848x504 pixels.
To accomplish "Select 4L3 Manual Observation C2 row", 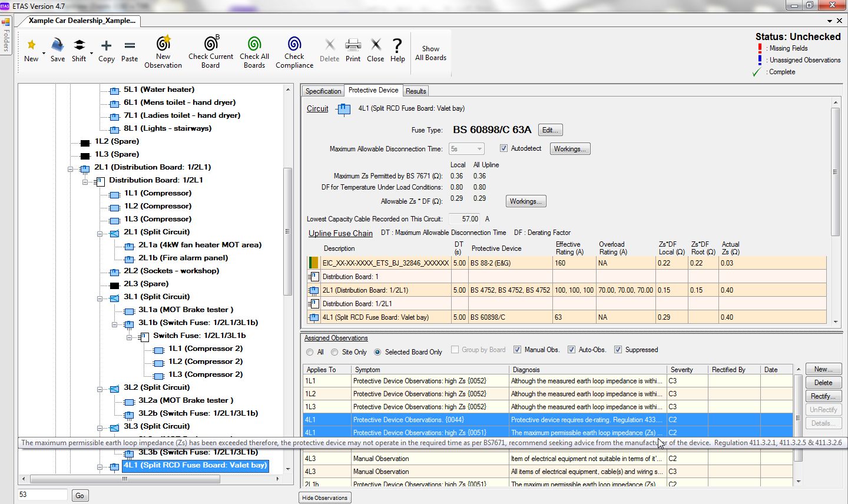I will click(548, 459).
